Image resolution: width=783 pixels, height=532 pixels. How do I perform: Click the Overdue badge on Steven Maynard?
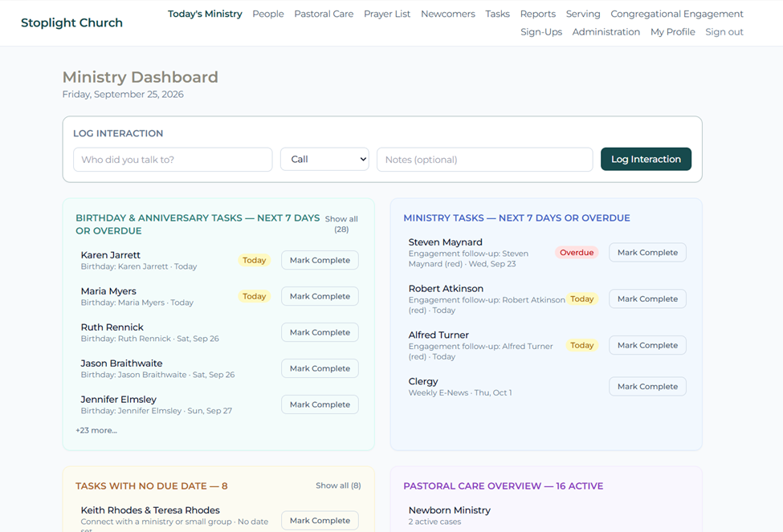[577, 253]
